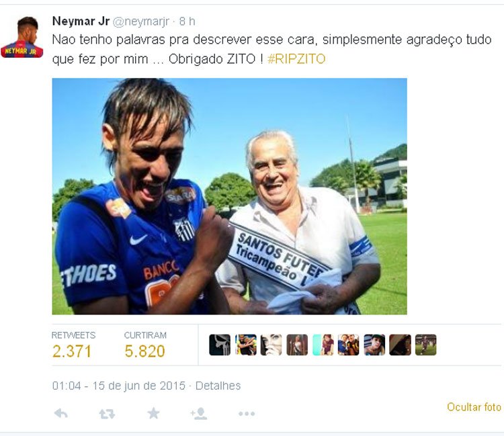The image size is (504, 436).
Task: Hide photo via Ocultar foto link
Action: click(474, 407)
